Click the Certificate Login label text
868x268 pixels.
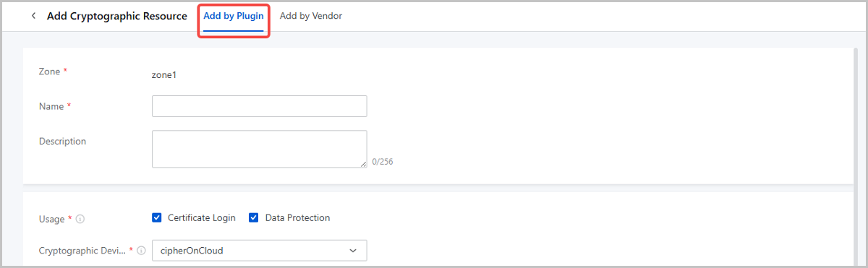202,217
